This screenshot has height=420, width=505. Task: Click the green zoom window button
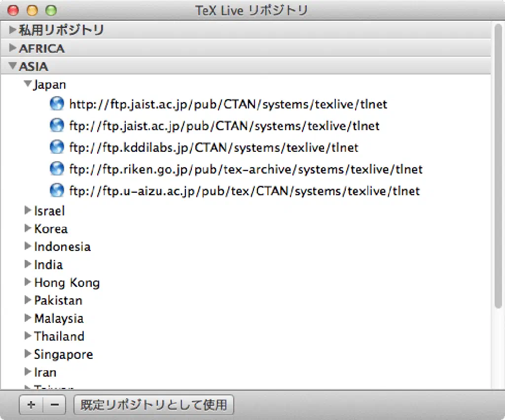point(51,10)
